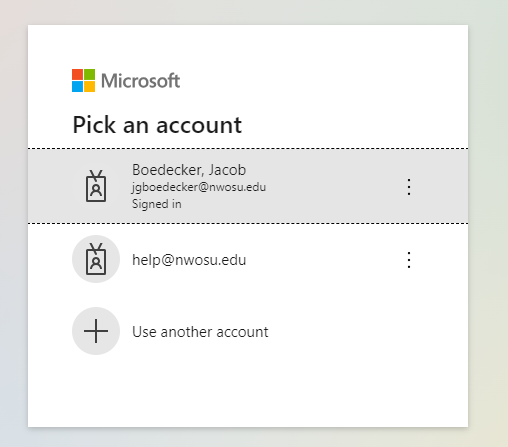Open the three-dot menu for Boedecker, Jacob

[409, 187]
